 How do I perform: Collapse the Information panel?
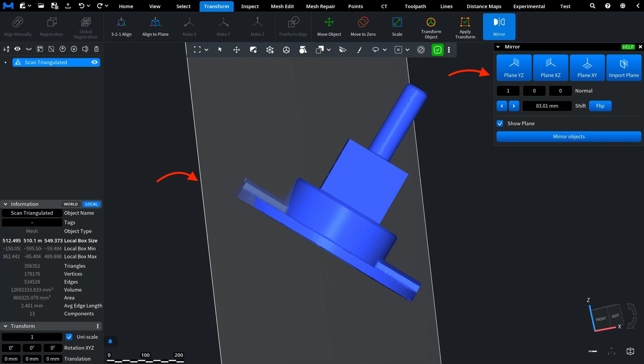click(x=5, y=204)
